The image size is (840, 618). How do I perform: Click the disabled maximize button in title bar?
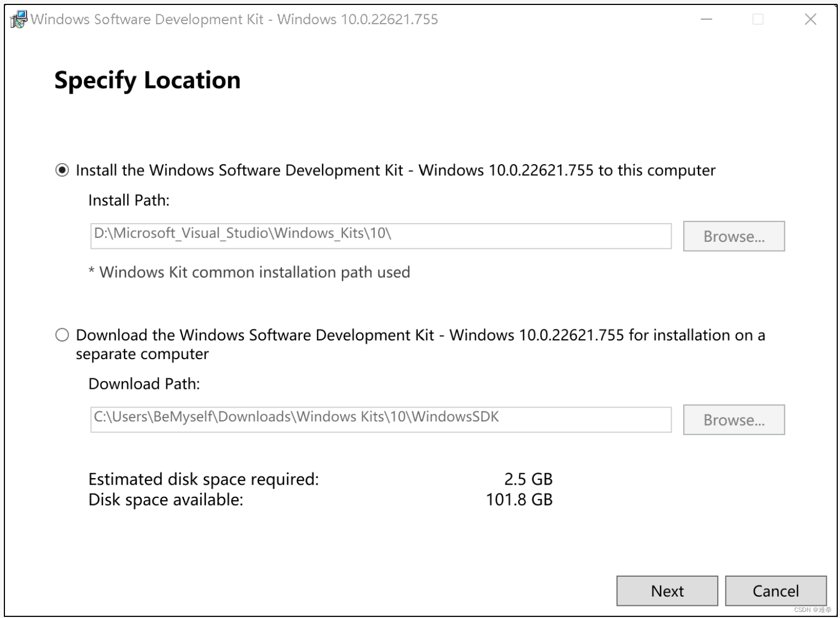coord(758,19)
